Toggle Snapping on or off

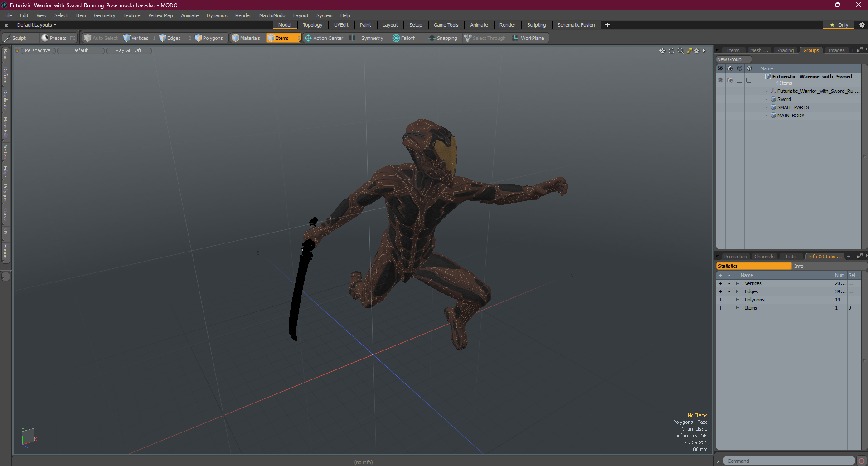pos(443,38)
